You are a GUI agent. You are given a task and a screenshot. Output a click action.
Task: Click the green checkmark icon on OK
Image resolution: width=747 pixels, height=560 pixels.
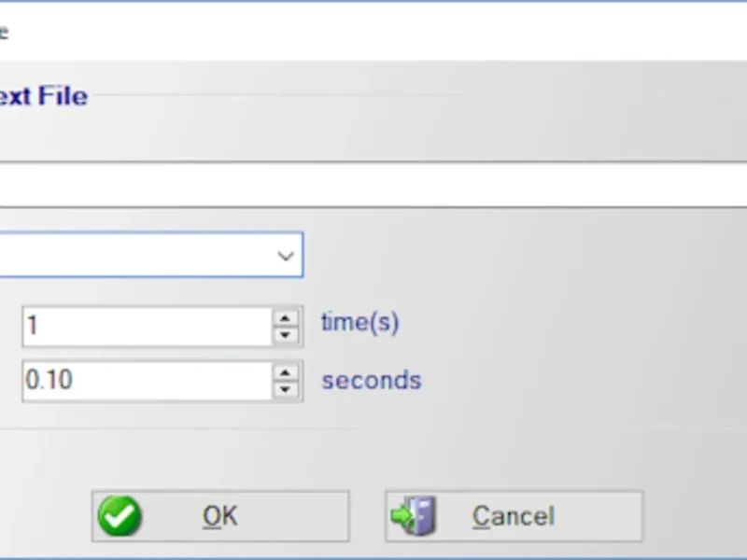coord(120,516)
